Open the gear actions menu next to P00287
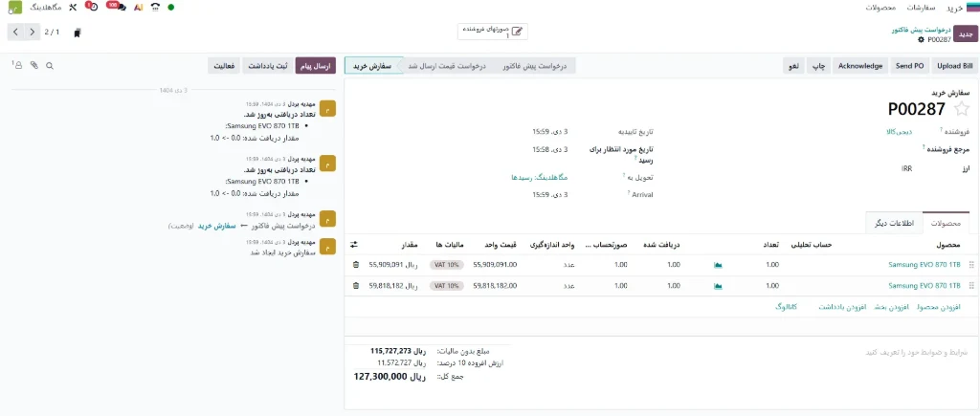 coord(921,39)
